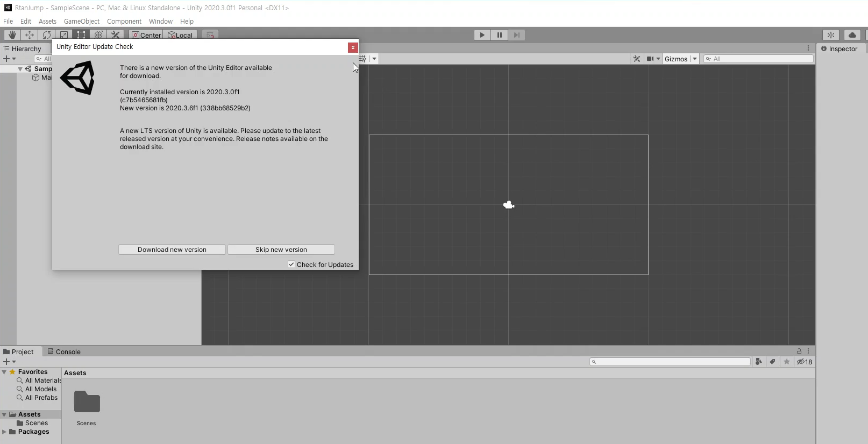
Task: Toggle pivot mode Center button
Action: [146, 35]
